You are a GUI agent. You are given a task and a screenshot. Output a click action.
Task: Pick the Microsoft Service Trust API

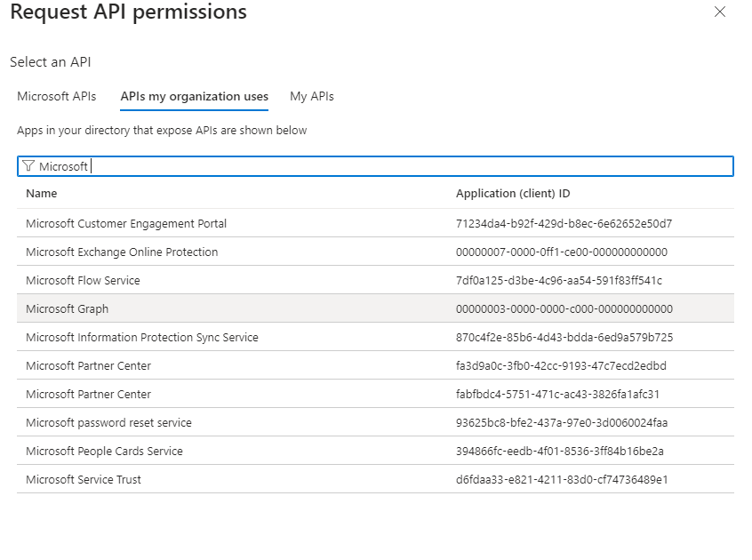click(x=84, y=479)
